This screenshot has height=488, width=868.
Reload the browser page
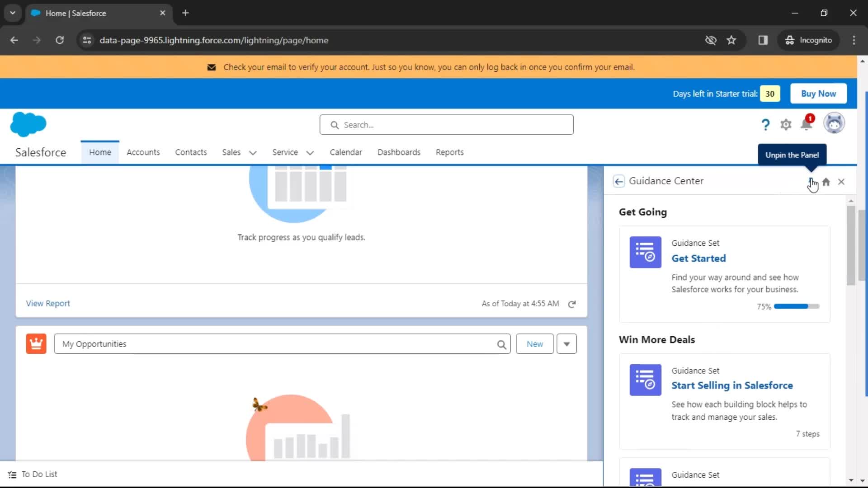(x=60, y=40)
